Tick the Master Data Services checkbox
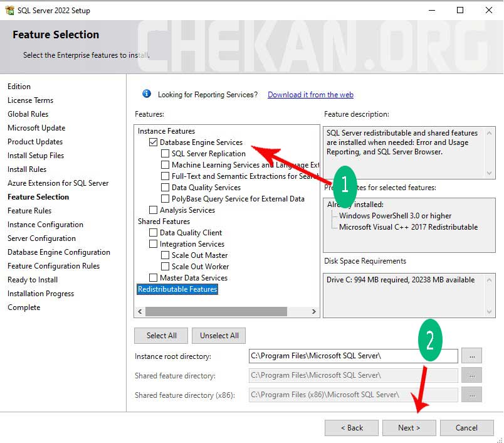This screenshot has height=443, width=504. point(154,277)
